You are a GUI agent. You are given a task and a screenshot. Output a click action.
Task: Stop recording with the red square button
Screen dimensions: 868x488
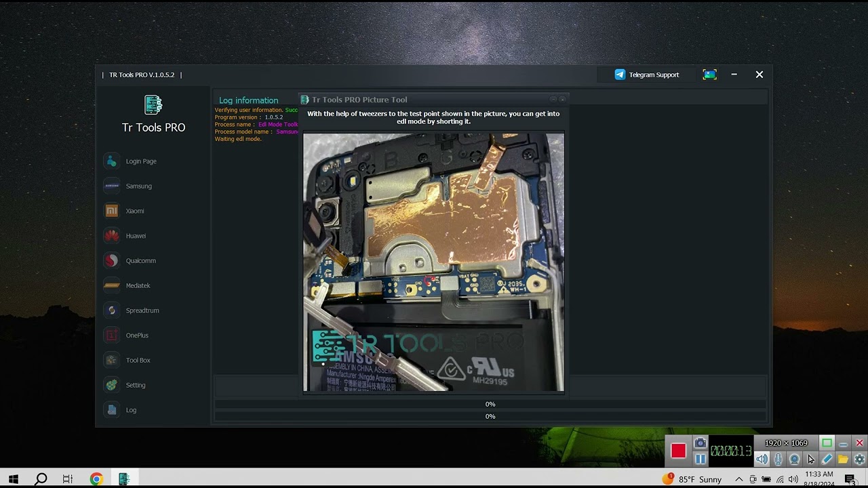click(x=678, y=451)
